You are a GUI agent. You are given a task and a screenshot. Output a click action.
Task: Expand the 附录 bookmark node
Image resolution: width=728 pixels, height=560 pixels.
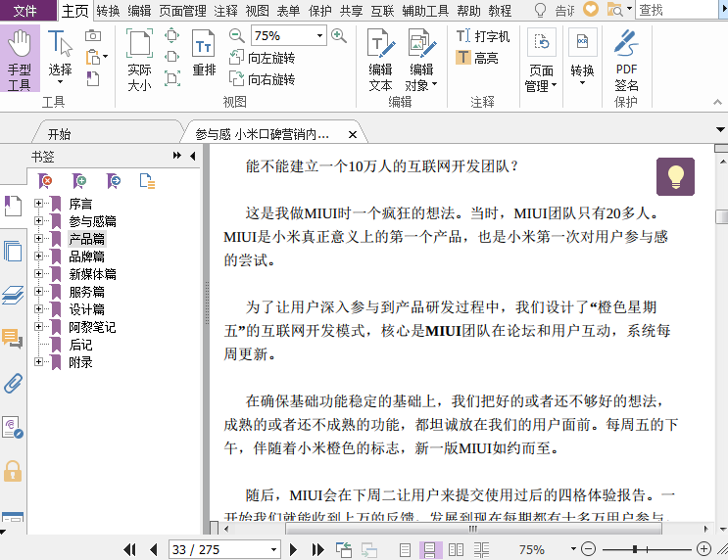tap(38, 362)
